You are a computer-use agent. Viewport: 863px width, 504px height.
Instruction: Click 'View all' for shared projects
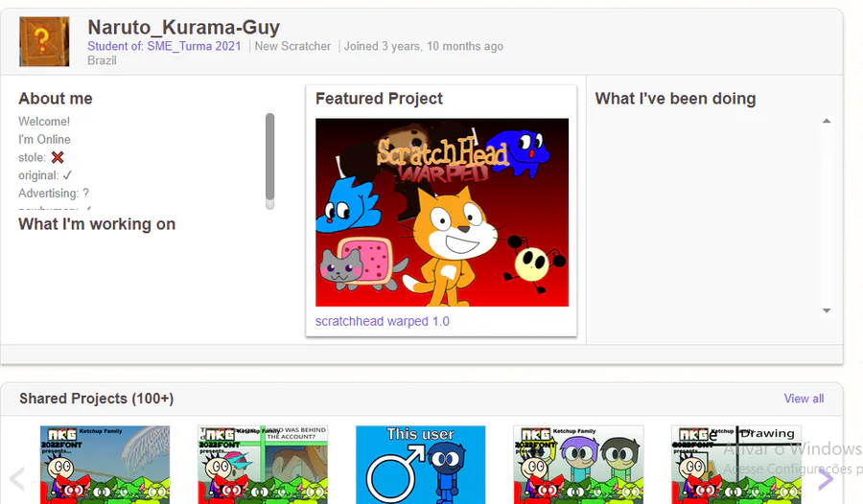pyautogui.click(x=804, y=399)
